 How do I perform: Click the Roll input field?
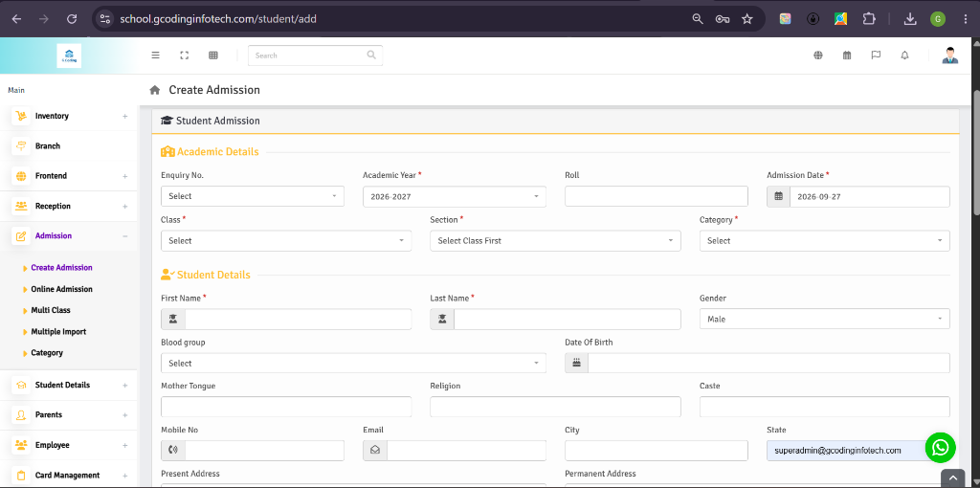click(657, 196)
